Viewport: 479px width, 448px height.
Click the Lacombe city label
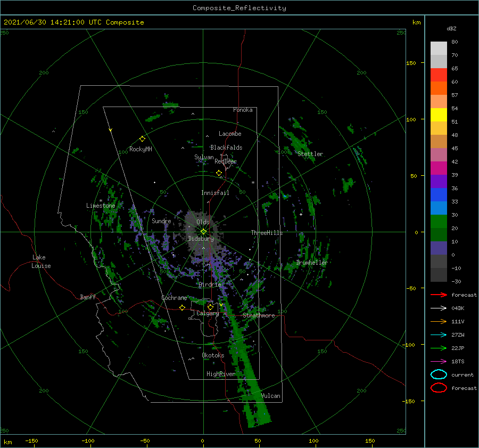tap(230, 134)
